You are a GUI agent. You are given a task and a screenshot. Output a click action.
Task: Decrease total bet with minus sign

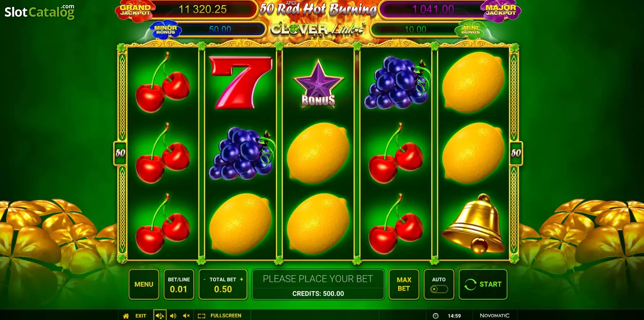(204, 280)
